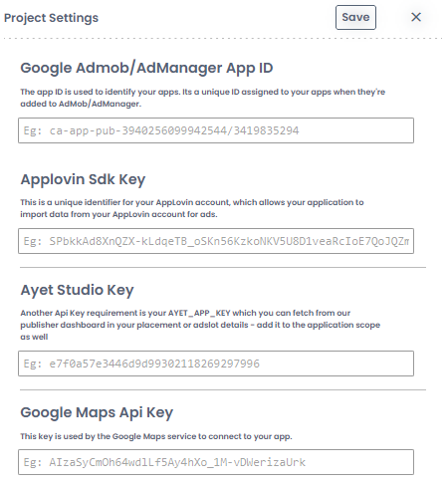Click the Save button
Screen dimensions: 448x487
click(355, 17)
